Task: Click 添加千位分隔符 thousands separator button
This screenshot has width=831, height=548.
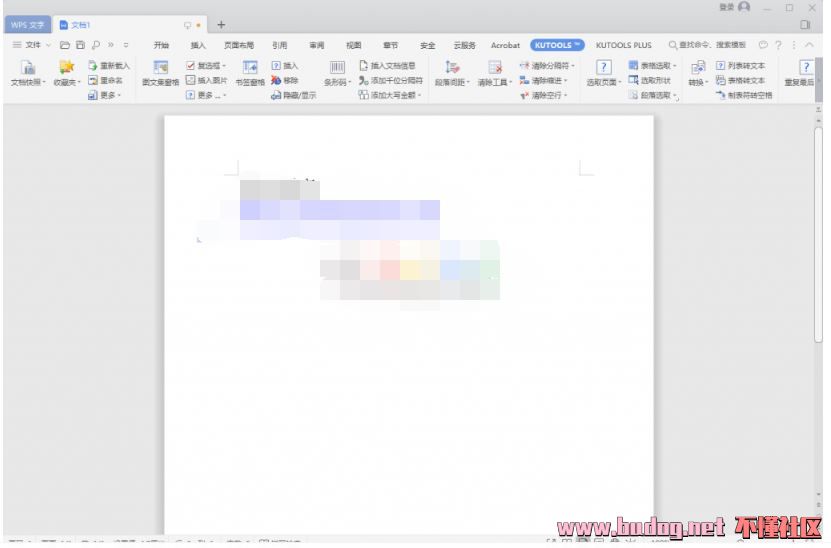Action: pyautogui.click(x=391, y=81)
